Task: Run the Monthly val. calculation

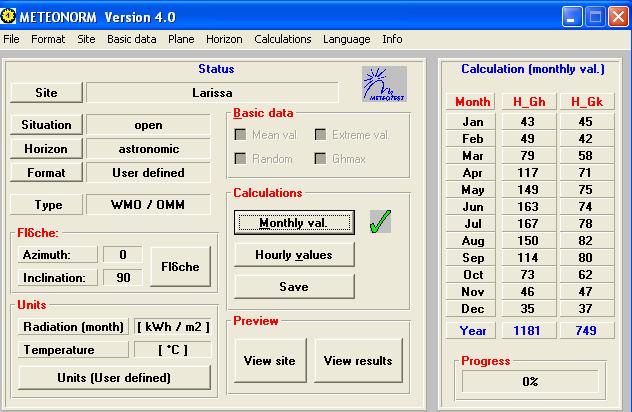Action: [x=294, y=222]
